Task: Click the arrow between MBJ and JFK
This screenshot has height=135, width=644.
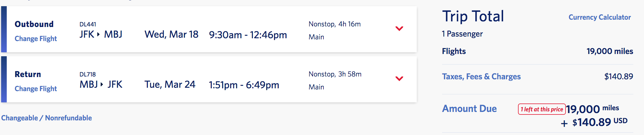Action: tap(102, 84)
